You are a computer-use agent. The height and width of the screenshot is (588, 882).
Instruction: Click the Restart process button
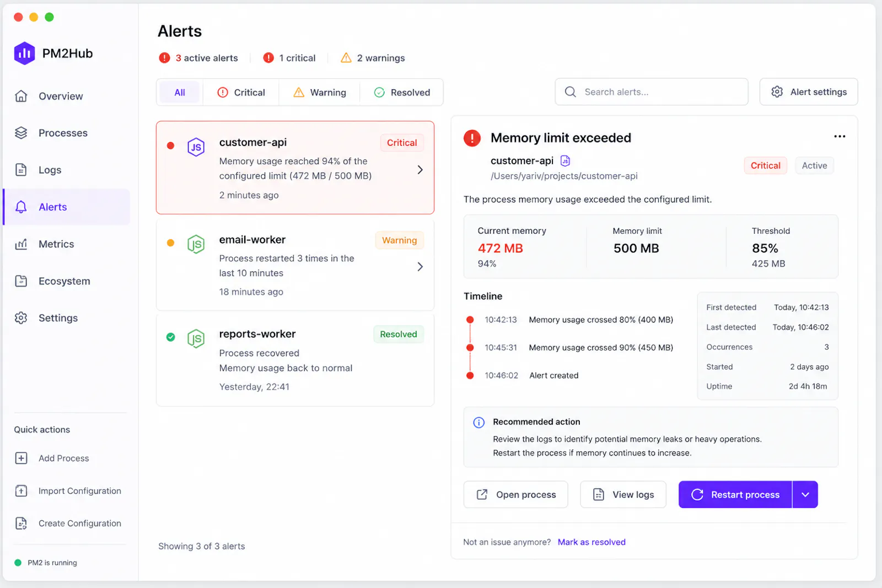click(735, 494)
